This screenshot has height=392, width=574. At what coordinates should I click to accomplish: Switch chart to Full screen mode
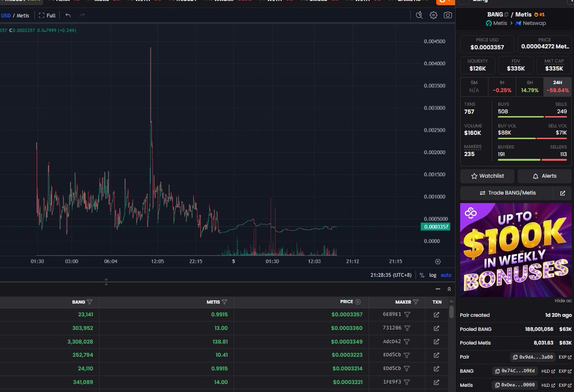click(x=47, y=15)
